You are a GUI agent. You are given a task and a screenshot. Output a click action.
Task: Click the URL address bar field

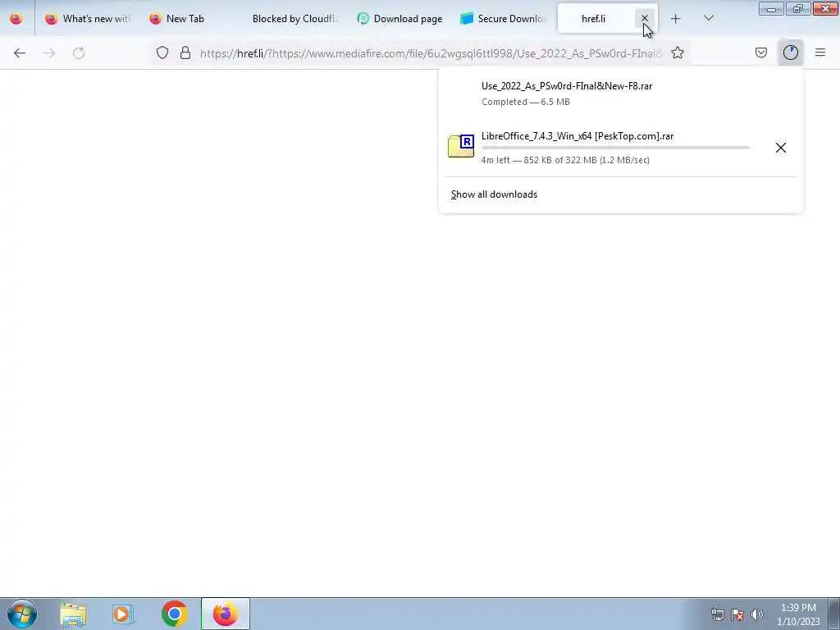pos(431,53)
